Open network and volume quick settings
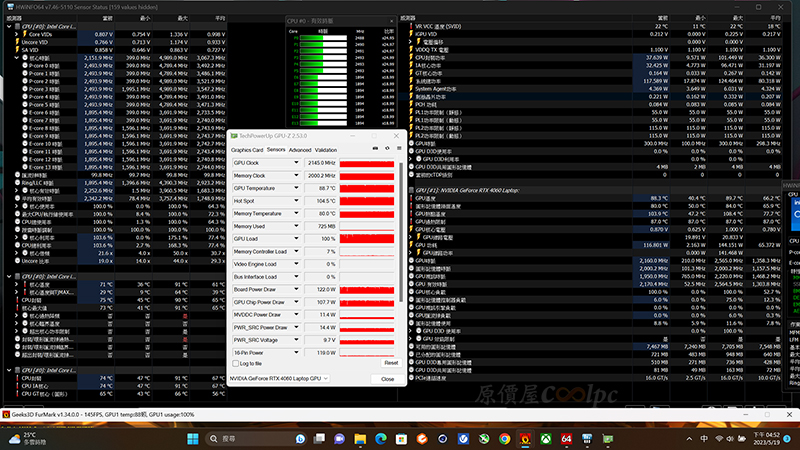800x450 pixels. click(730, 439)
